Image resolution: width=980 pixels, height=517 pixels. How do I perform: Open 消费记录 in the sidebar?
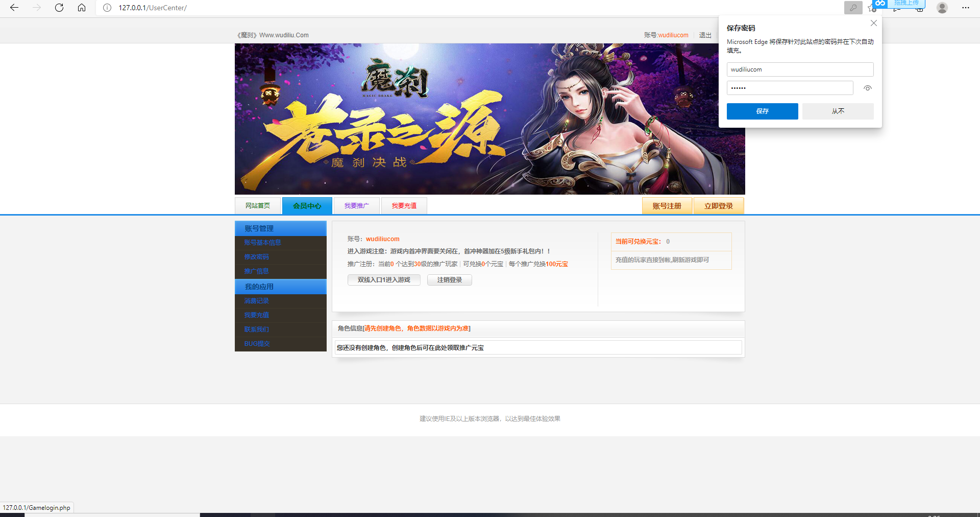pyautogui.click(x=256, y=301)
